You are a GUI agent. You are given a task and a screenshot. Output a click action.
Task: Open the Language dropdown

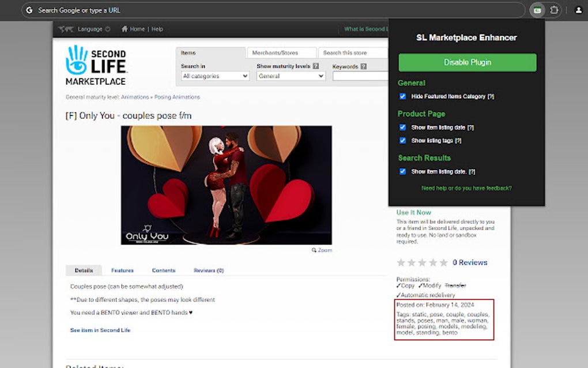tap(91, 29)
